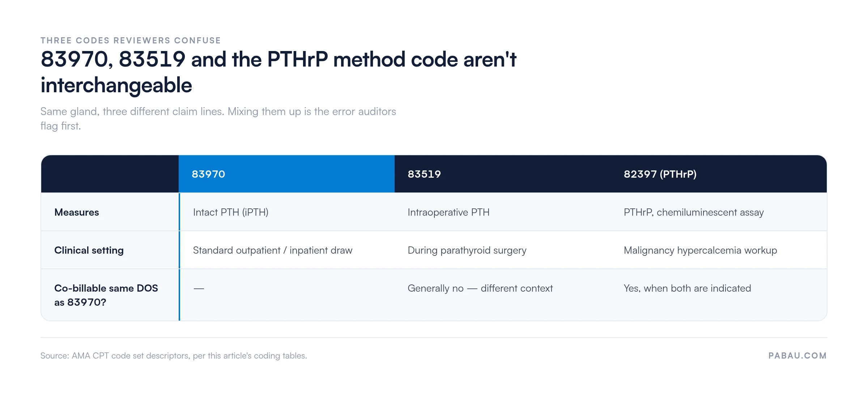Click Standard outpatient / inpatient draw cell

click(273, 250)
